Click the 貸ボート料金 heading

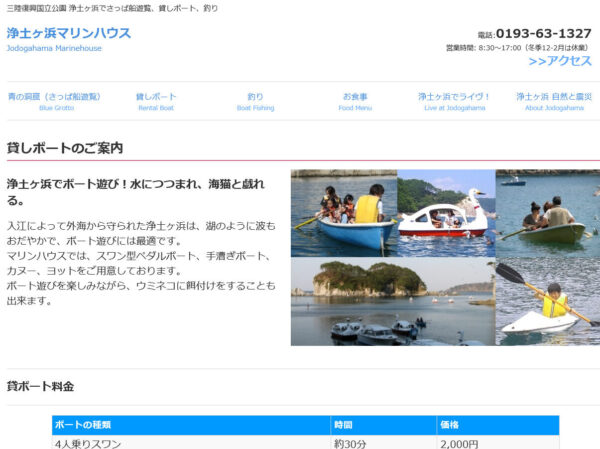click(40, 387)
